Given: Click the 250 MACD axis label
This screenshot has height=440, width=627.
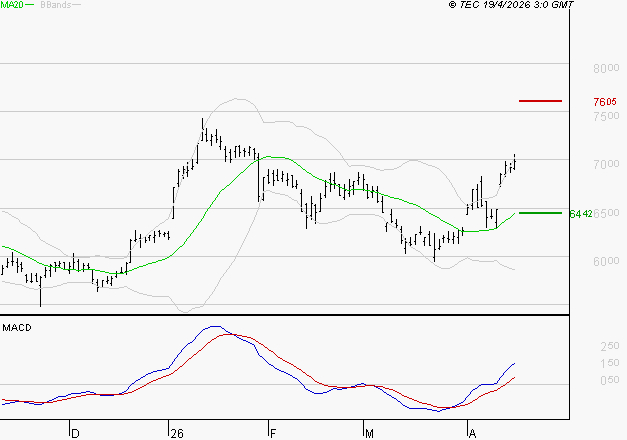Looking at the screenshot, I should coord(610,346).
